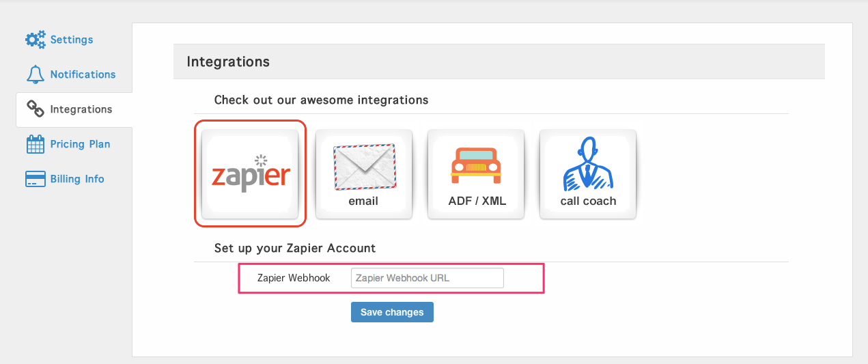
Task: Open the call coach integration
Action: [x=587, y=174]
